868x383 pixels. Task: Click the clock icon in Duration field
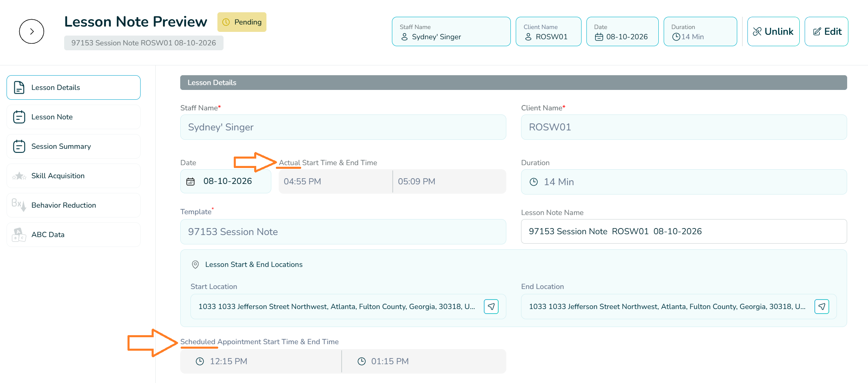(534, 182)
